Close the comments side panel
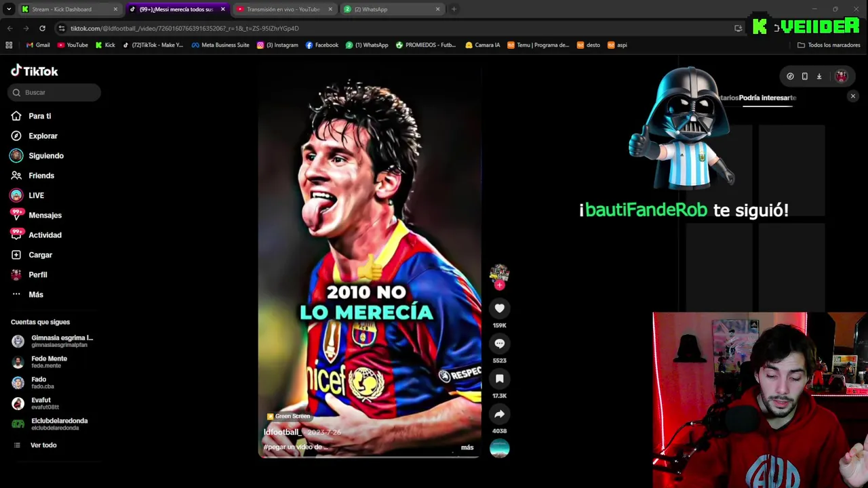 853,96
